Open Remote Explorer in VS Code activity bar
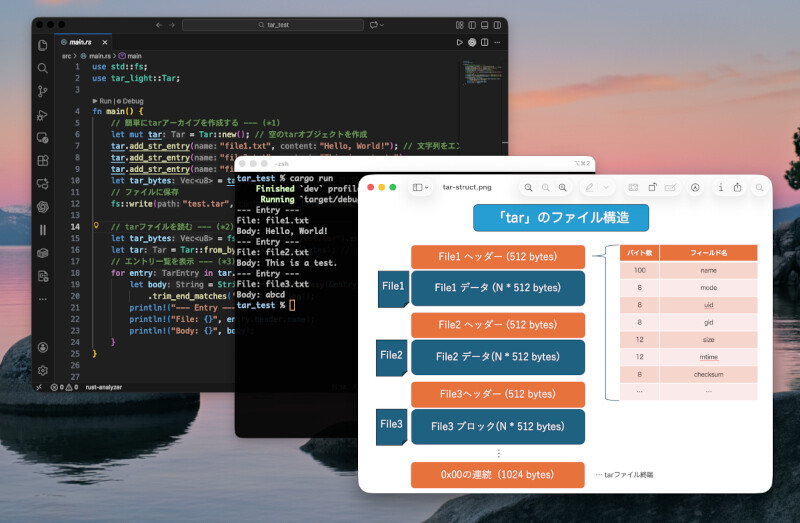800x523 pixels. pyautogui.click(x=43, y=138)
